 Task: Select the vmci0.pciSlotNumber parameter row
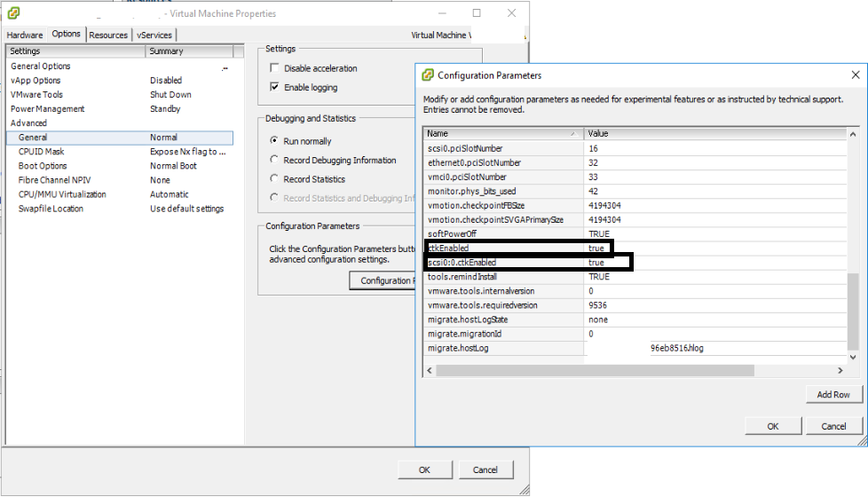pyautogui.click(x=635, y=177)
